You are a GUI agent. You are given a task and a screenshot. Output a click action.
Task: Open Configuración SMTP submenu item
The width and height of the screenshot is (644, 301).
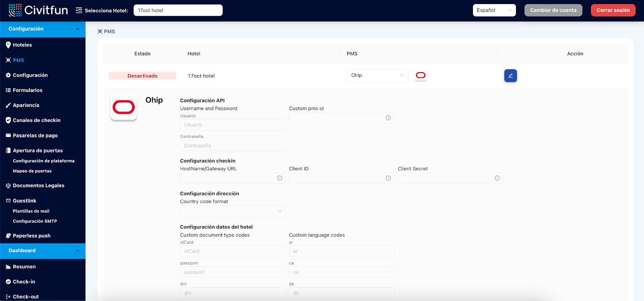point(35,221)
